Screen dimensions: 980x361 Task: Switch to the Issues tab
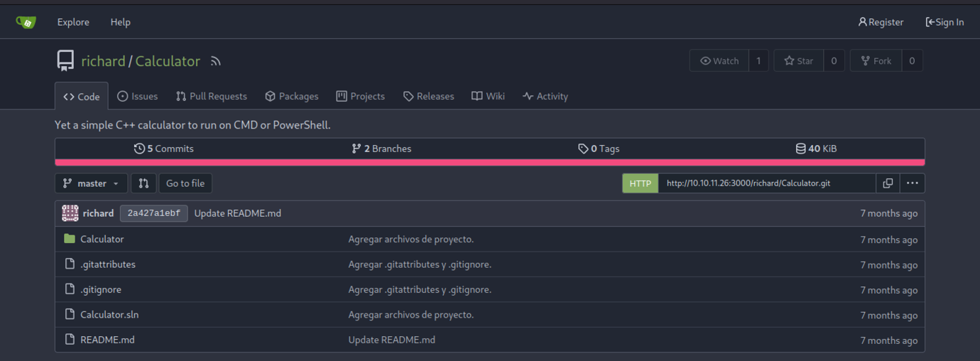tap(137, 97)
